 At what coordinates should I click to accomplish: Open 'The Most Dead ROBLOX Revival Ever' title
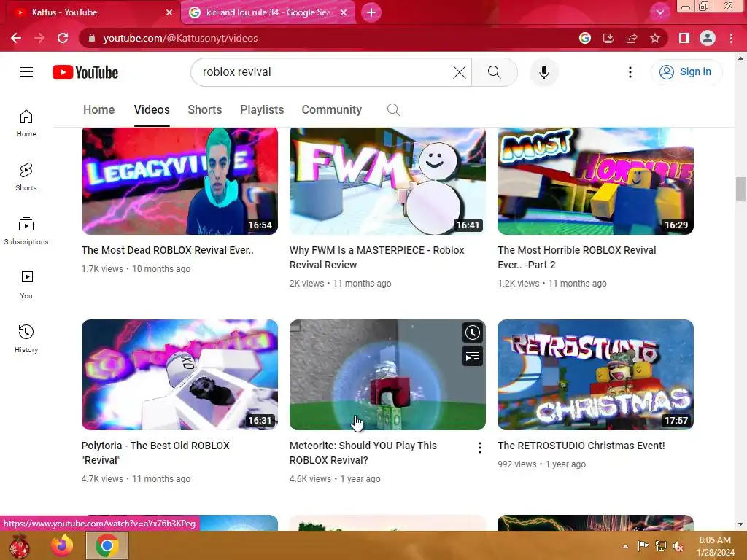[167, 250]
